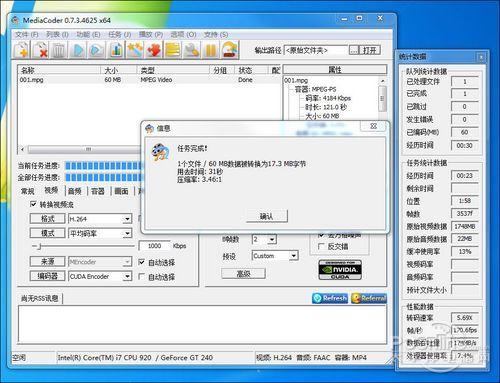Click the yellow Referral button
The width and height of the screenshot is (500, 383).
369,298
